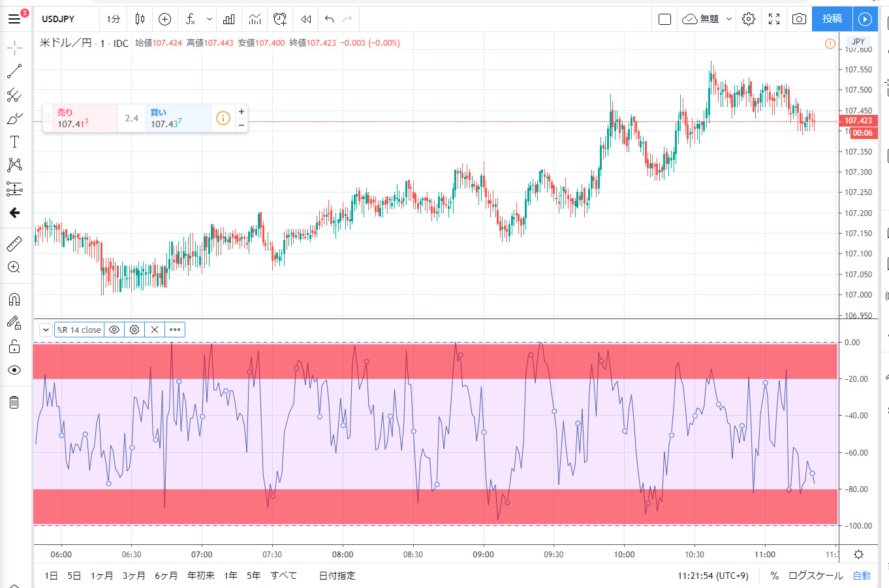Select the zoom-in magnifier tool
The height and width of the screenshot is (588, 889).
(x=14, y=268)
